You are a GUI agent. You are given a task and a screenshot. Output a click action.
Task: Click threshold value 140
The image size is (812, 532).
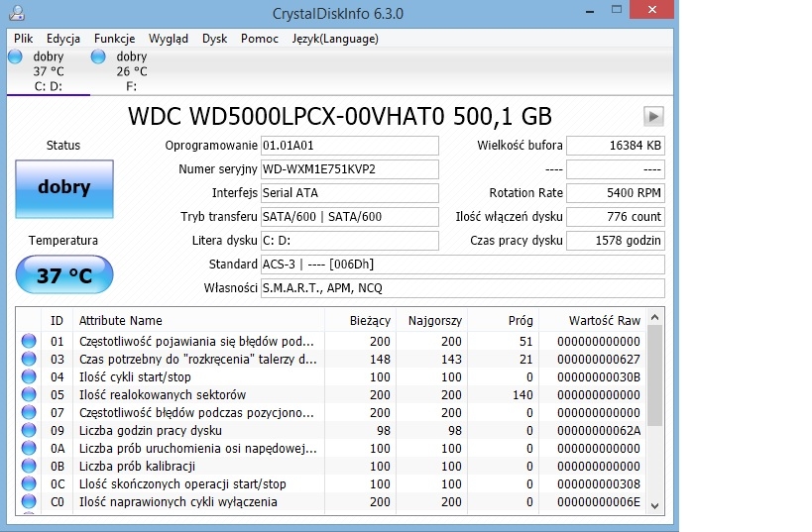coord(522,394)
